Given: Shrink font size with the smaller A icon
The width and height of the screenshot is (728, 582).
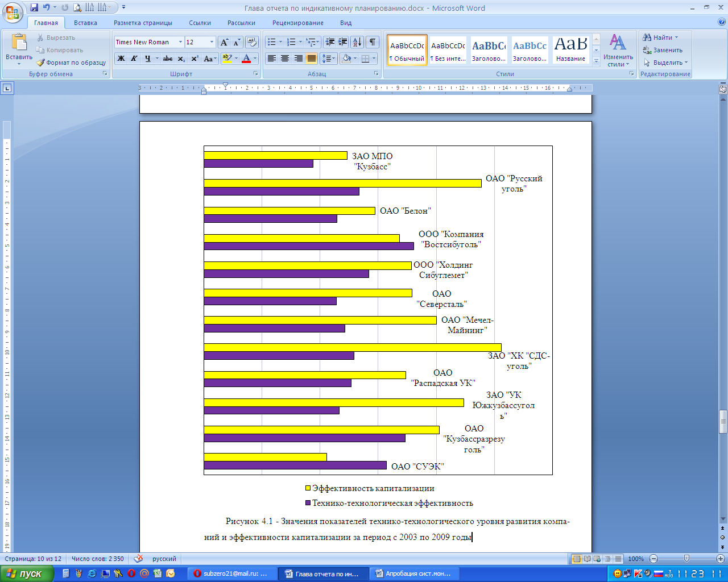Looking at the screenshot, I should click(x=237, y=42).
